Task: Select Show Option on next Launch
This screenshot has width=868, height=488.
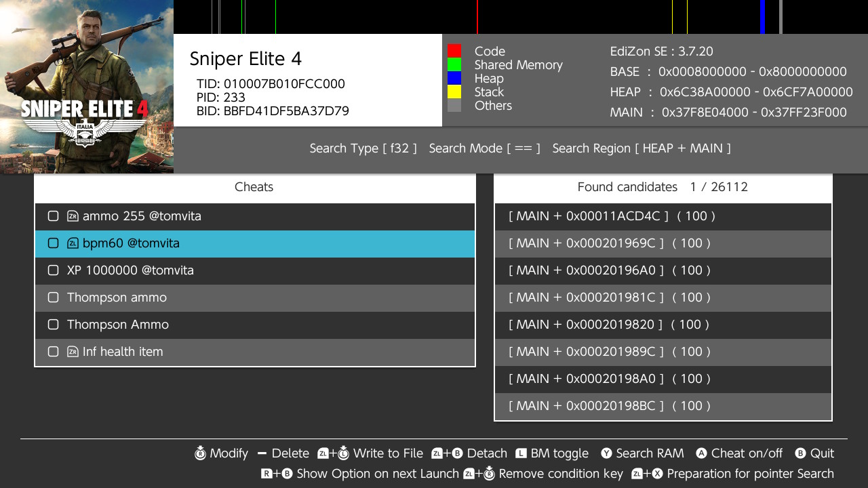Action: 378,474
